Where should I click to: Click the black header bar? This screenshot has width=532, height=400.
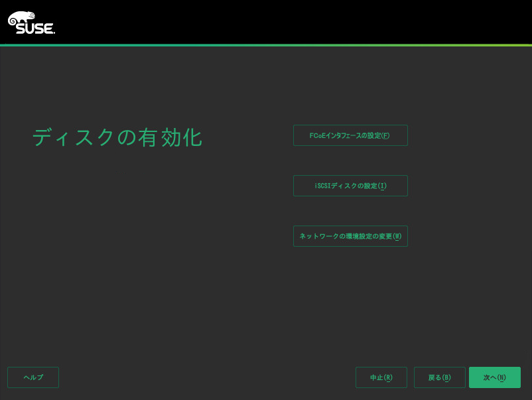click(265, 21)
